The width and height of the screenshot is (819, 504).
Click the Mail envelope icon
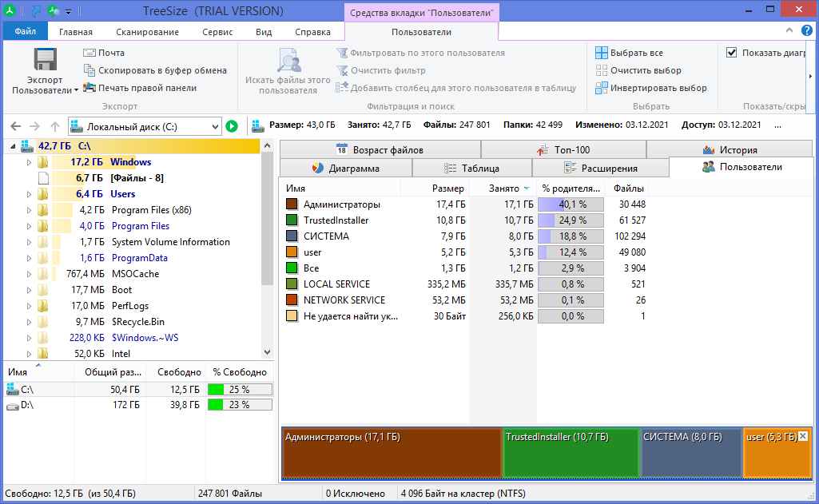[x=89, y=53]
